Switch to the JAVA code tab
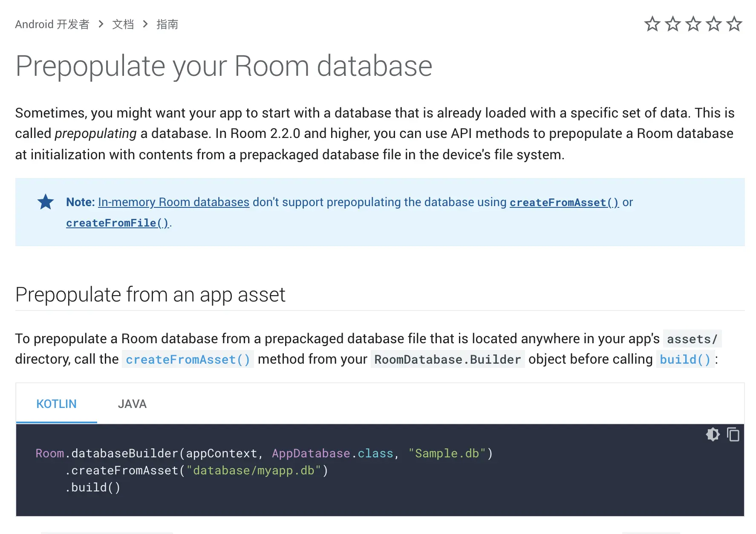 [132, 404]
